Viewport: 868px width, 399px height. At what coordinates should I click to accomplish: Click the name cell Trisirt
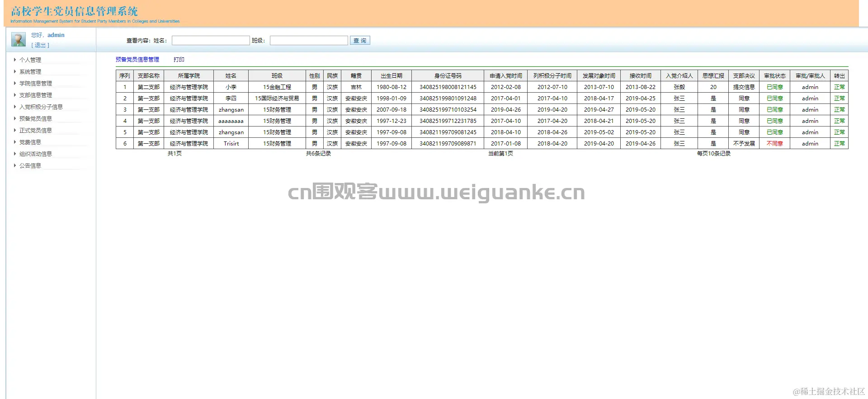[231, 144]
